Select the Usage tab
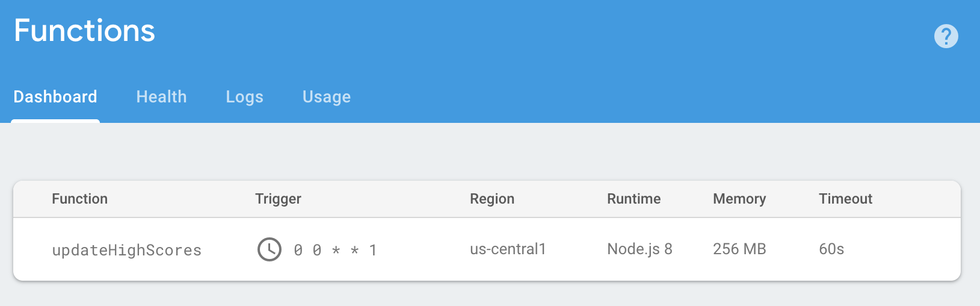The image size is (980, 306). click(x=327, y=97)
